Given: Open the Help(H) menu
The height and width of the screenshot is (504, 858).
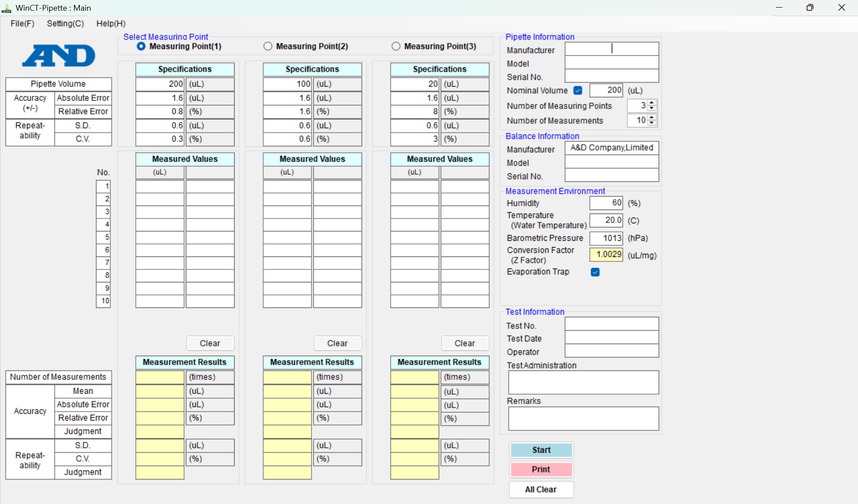Looking at the screenshot, I should (111, 24).
